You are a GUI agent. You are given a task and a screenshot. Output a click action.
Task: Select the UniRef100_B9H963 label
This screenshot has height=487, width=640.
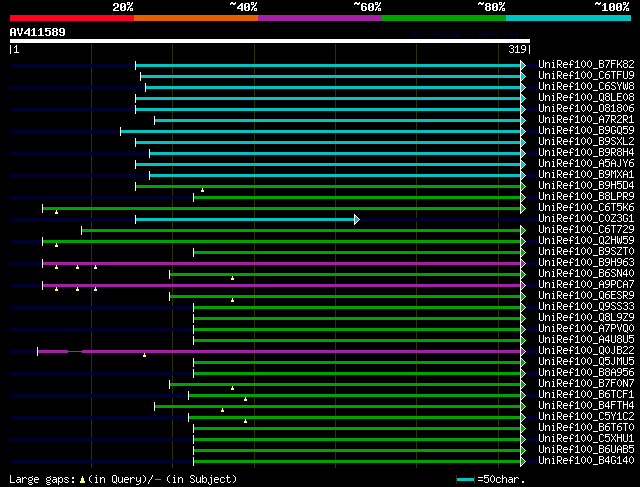[x=586, y=263]
